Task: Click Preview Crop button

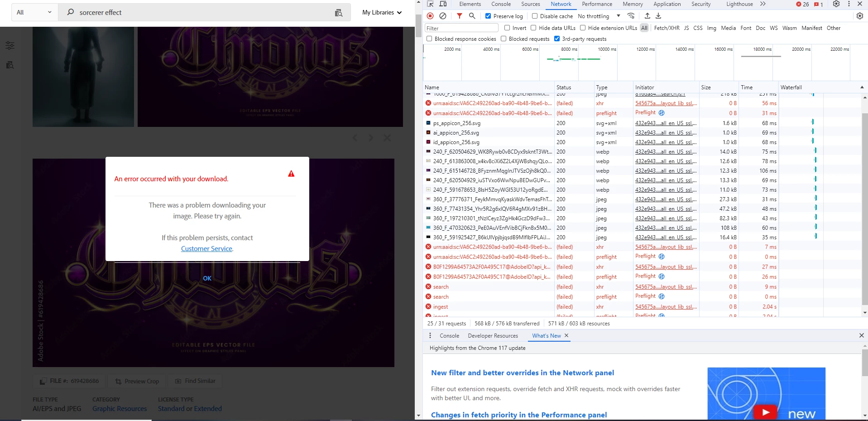Action: tap(137, 381)
